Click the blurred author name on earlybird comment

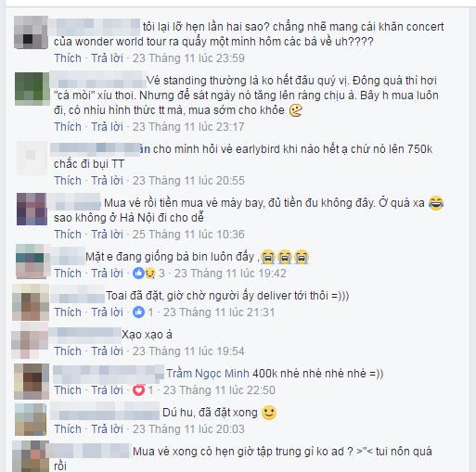100,149
